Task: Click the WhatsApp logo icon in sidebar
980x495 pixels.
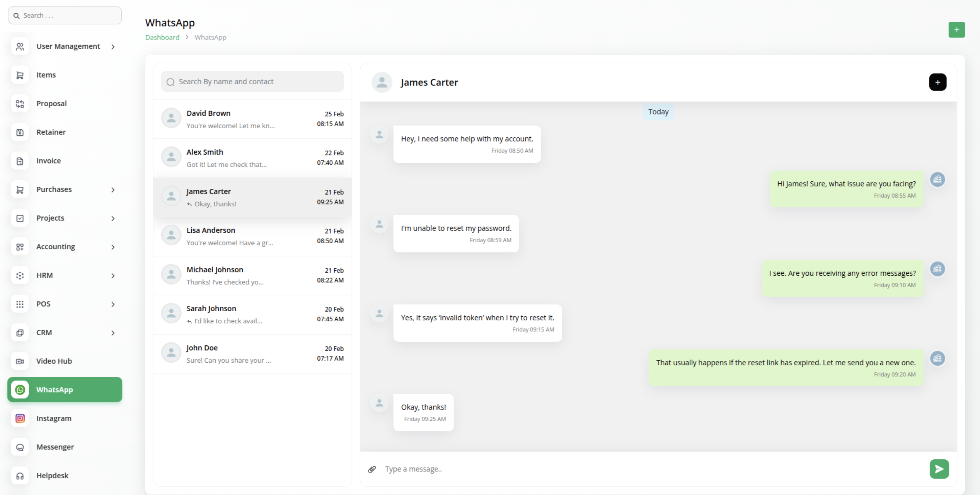Action: (x=20, y=390)
